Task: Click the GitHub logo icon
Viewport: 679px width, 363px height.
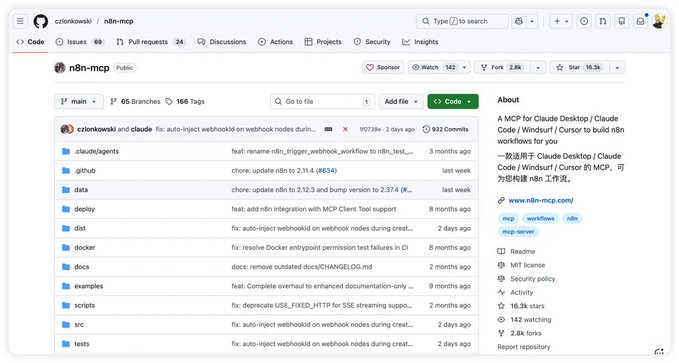Action: tap(41, 21)
